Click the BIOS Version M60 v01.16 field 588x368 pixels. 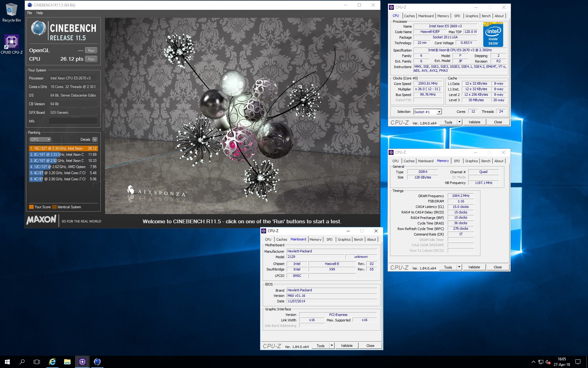pos(332,296)
